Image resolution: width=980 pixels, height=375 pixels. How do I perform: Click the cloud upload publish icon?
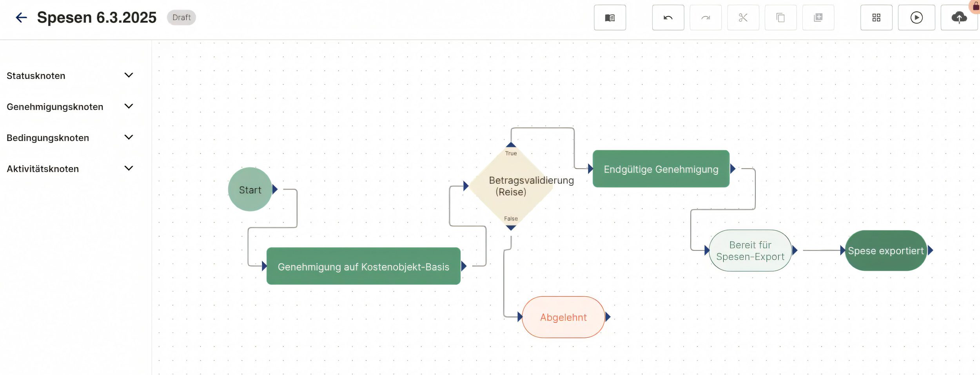pos(959,18)
